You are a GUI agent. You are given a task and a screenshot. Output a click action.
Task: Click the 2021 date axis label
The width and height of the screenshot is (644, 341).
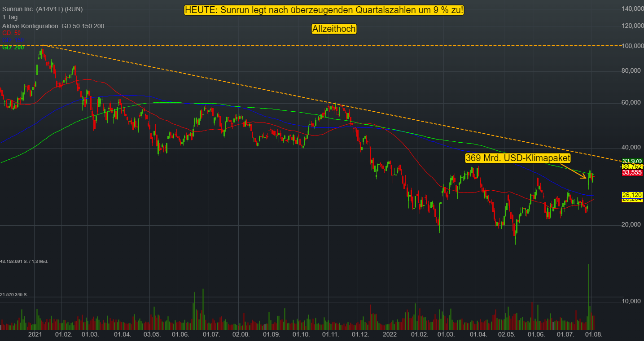pyautogui.click(x=35, y=334)
